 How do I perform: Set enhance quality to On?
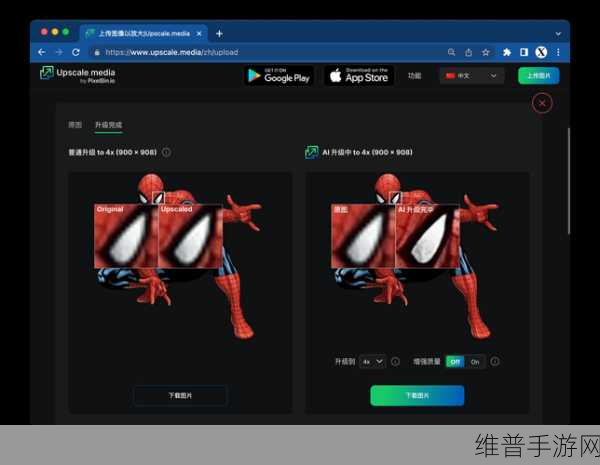click(x=475, y=362)
